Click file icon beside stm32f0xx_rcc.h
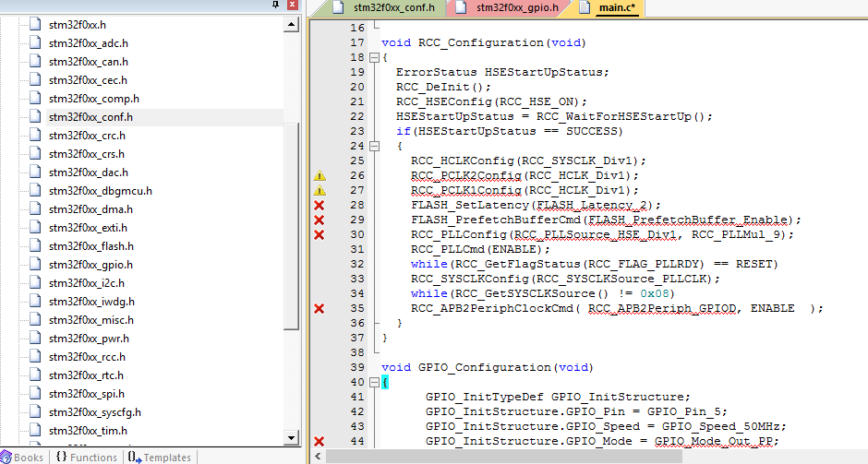Viewport: 868px width, 464px height. (x=35, y=357)
